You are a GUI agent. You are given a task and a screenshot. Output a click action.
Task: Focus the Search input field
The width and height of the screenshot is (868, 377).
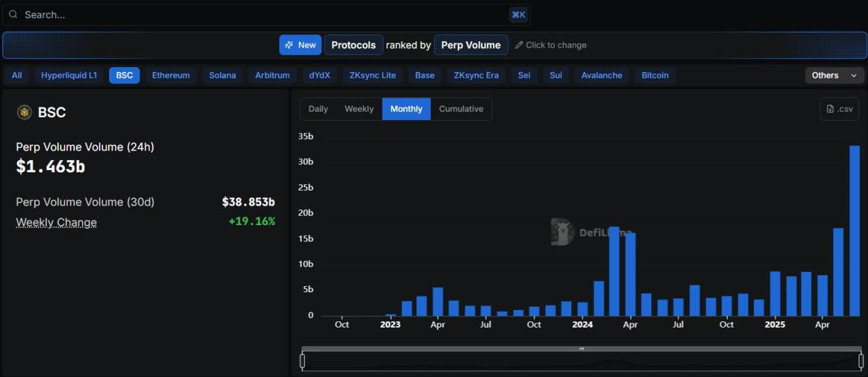(x=266, y=14)
